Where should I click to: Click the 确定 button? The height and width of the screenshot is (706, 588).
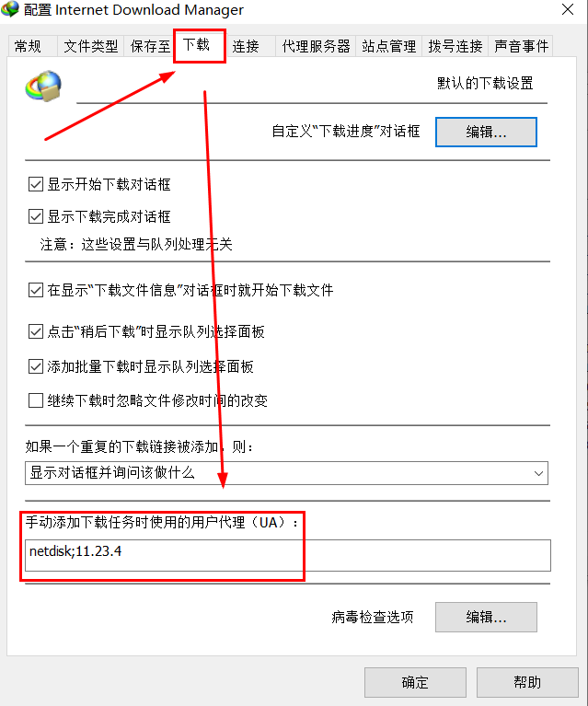[x=415, y=682]
